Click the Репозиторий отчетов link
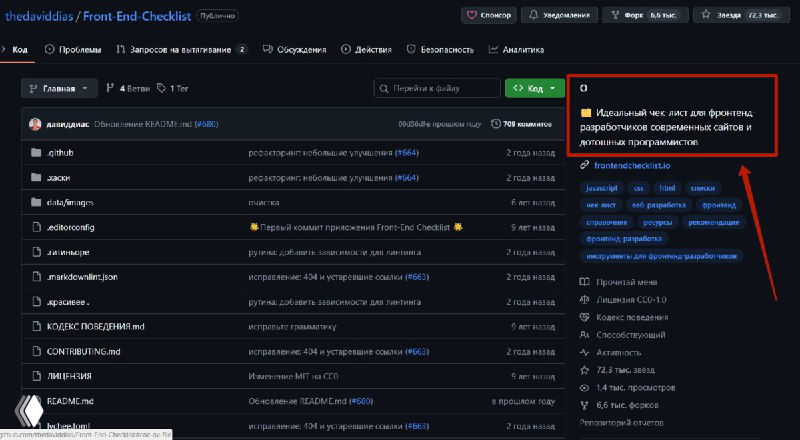This screenshot has height=440, width=800. [x=621, y=423]
